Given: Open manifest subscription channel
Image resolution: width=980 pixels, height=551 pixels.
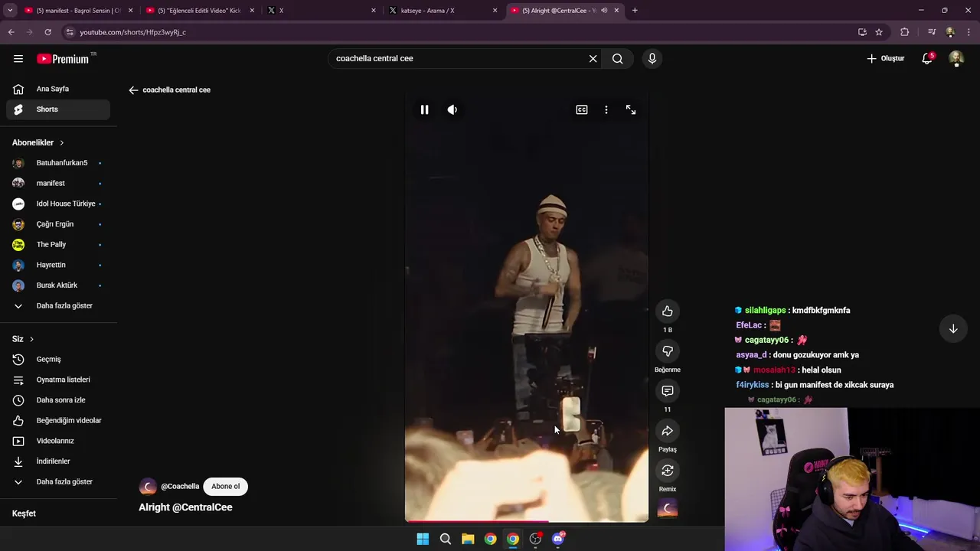Looking at the screenshot, I should point(58,183).
